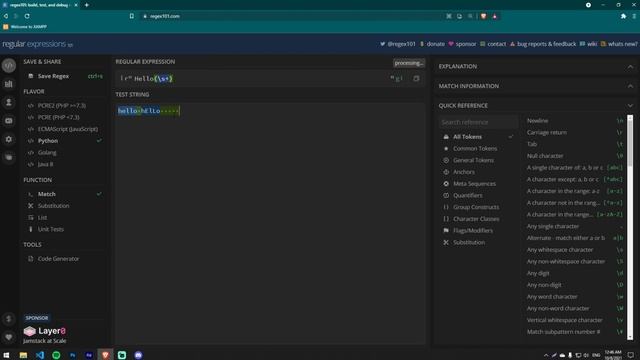Click the Any single character entry
The image size is (640, 360).
coord(575,227)
